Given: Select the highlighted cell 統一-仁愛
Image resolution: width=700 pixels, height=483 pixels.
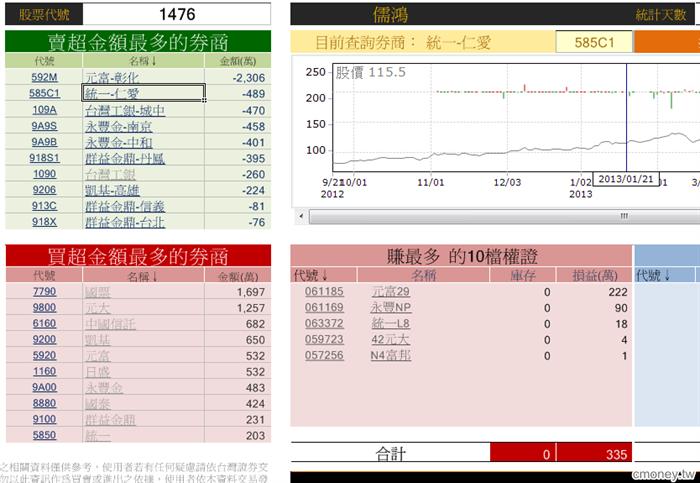Looking at the screenshot, I should pyautogui.click(x=144, y=93).
